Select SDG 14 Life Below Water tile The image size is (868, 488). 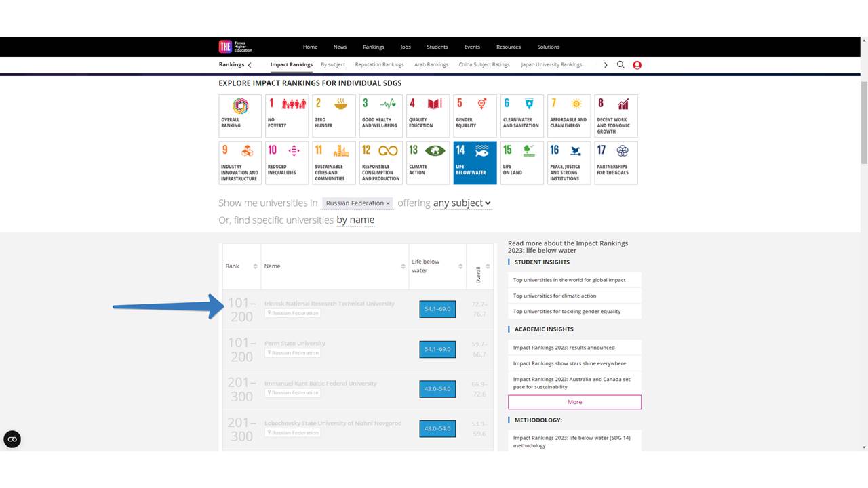(475, 163)
